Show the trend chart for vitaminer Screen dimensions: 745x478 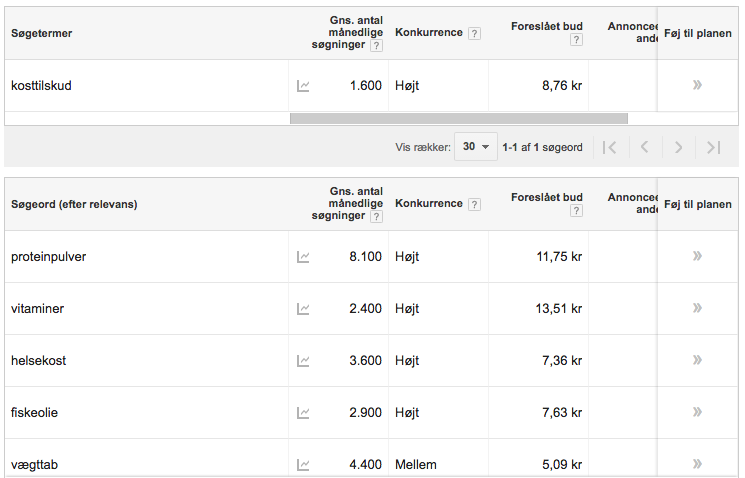coord(303,309)
